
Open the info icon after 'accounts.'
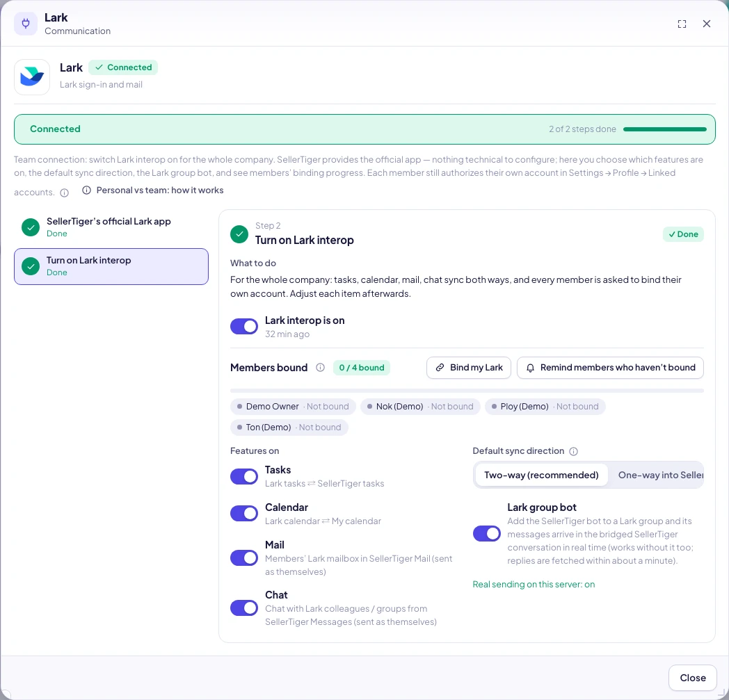(x=65, y=193)
